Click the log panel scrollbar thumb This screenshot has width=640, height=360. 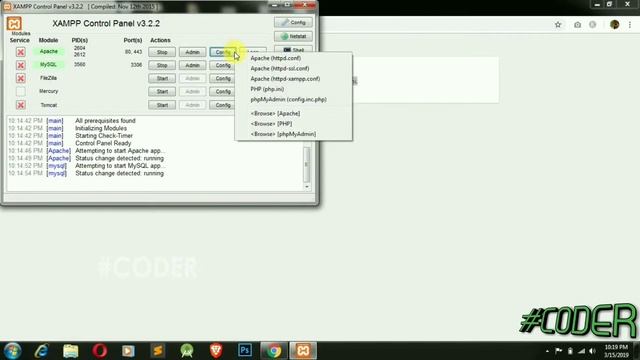[307, 164]
